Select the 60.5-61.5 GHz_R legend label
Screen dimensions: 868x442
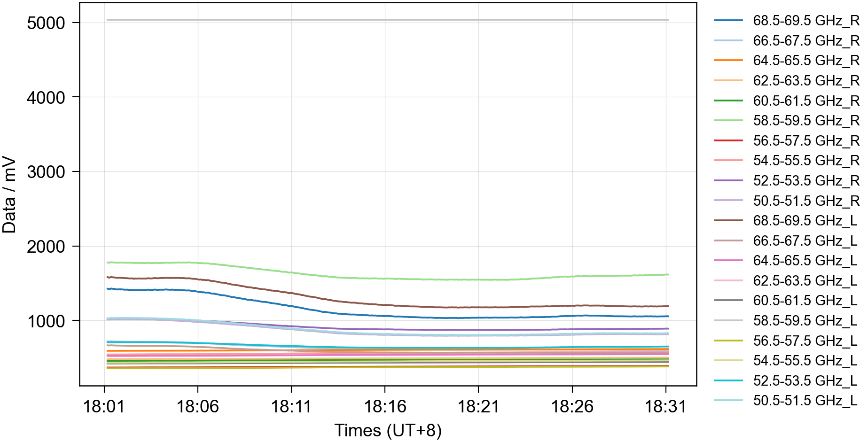(x=806, y=101)
